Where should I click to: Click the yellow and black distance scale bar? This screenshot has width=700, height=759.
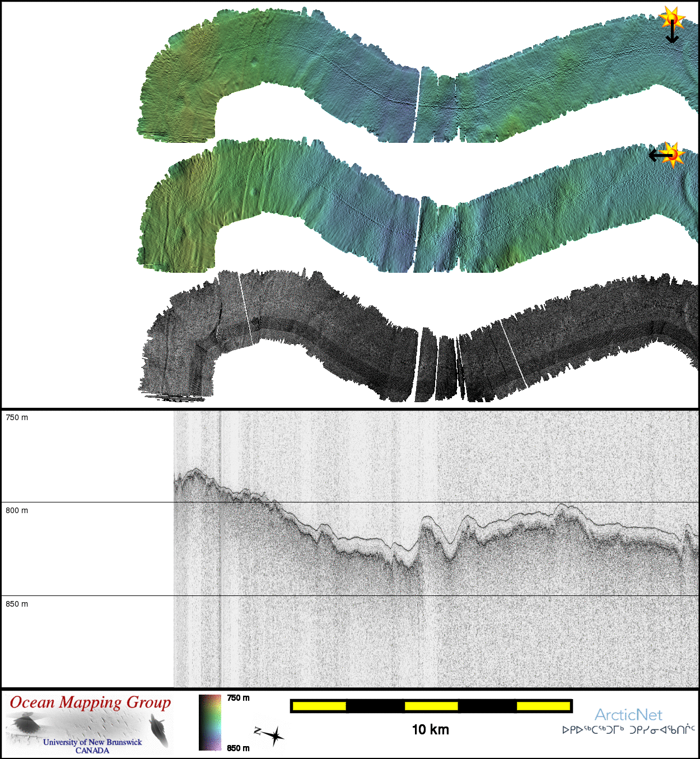pos(431,706)
